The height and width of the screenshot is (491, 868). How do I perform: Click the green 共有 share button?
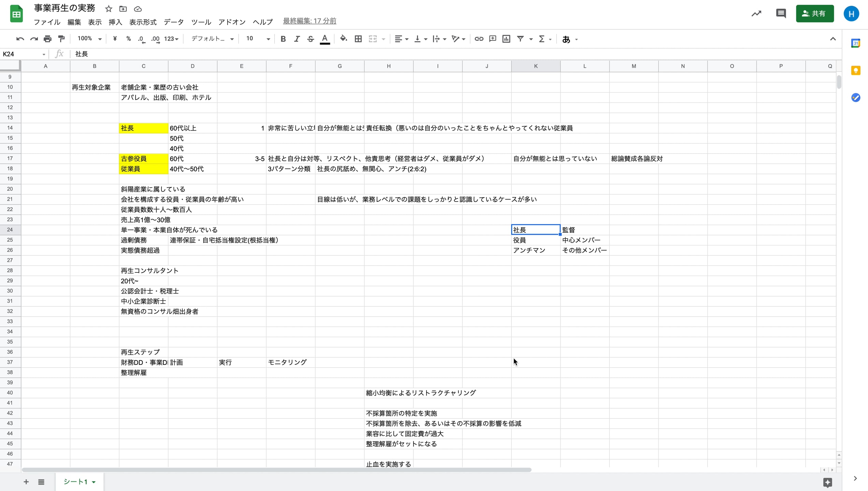[x=814, y=14]
